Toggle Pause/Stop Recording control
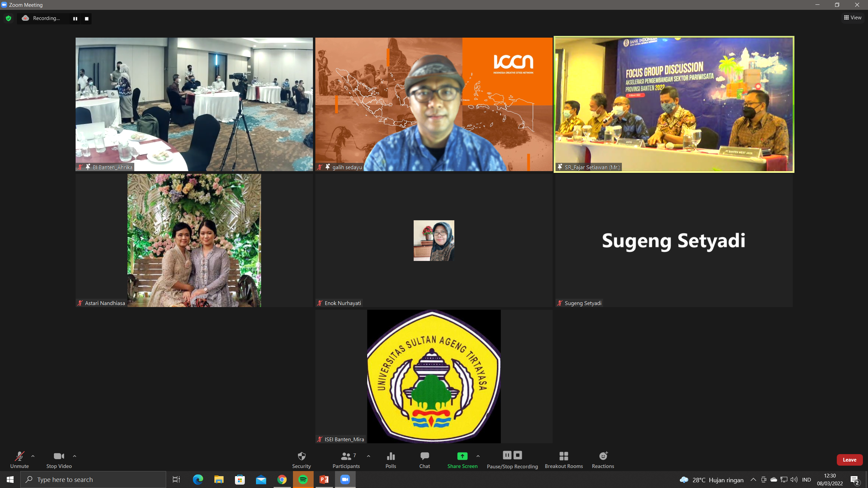The height and width of the screenshot is (488, 868). [x=512, y=460]
